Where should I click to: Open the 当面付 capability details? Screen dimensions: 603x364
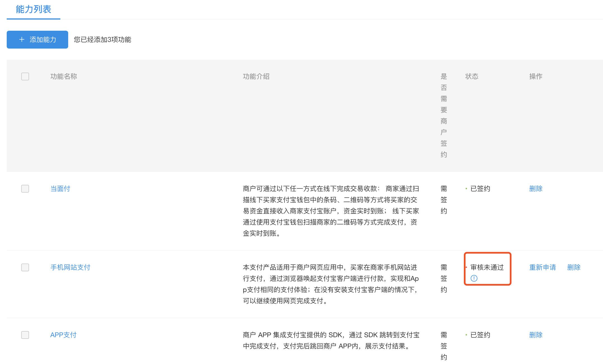tap(60, 188)
